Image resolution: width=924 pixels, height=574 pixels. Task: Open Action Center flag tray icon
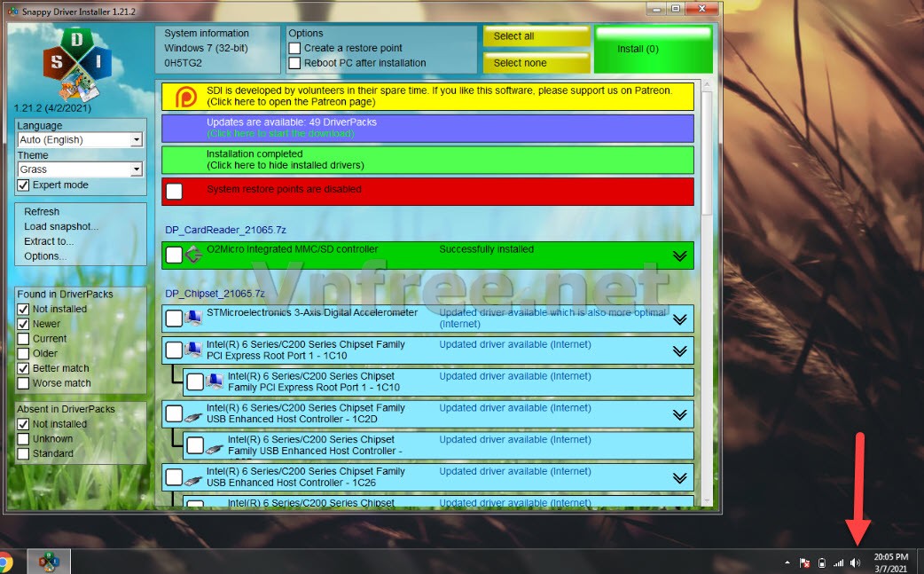(804, 562)
